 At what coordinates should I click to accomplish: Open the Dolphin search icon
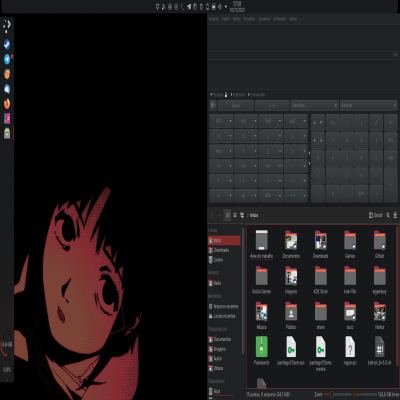coord(388,215)
